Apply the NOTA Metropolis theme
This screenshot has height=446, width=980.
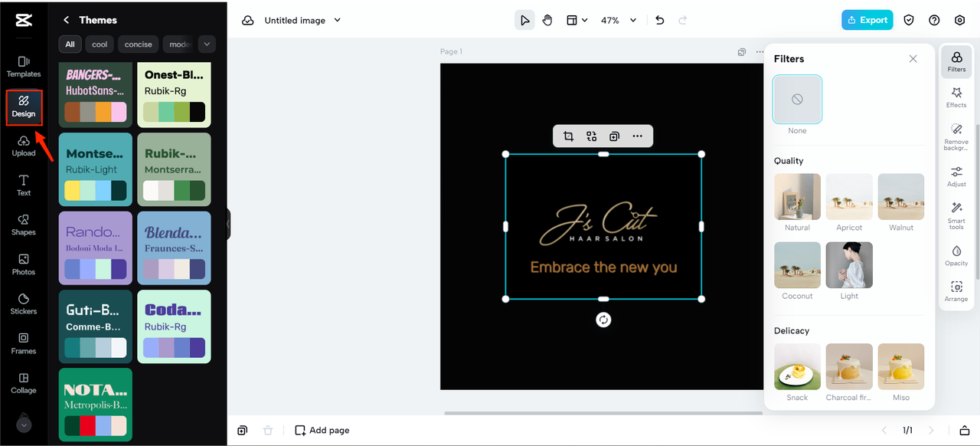pos(96,405)
